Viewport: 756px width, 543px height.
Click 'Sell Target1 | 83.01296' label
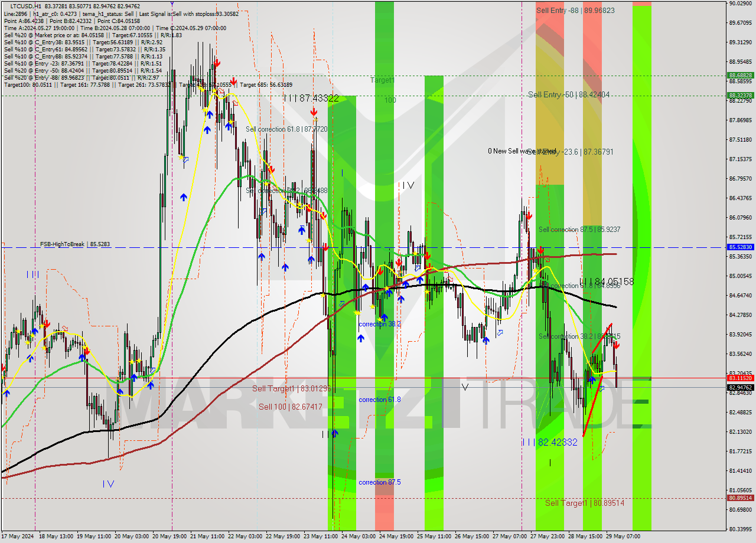[x=291, y=388]
